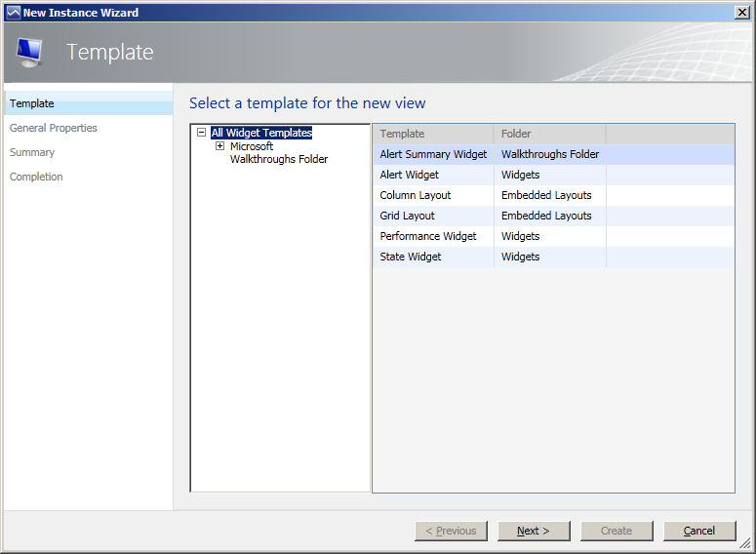Viewport: 756px width, 554px height.
Task: Click the monitor icon in the header
Action: (29, 52)
